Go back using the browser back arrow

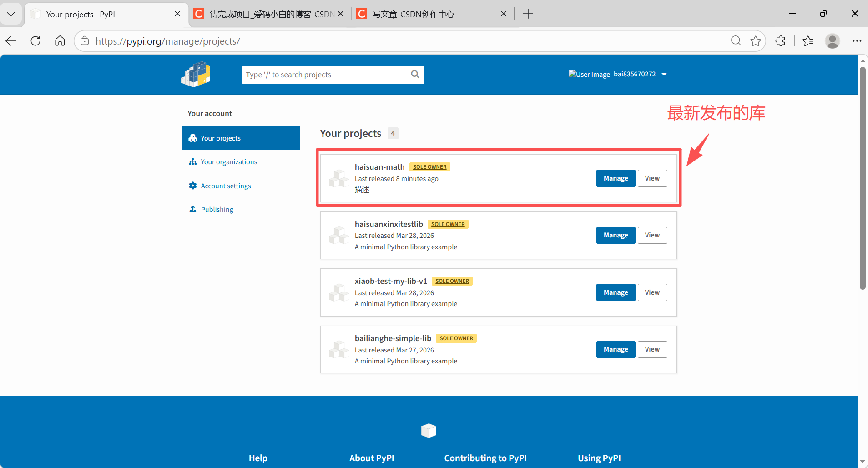coord(11,41)
